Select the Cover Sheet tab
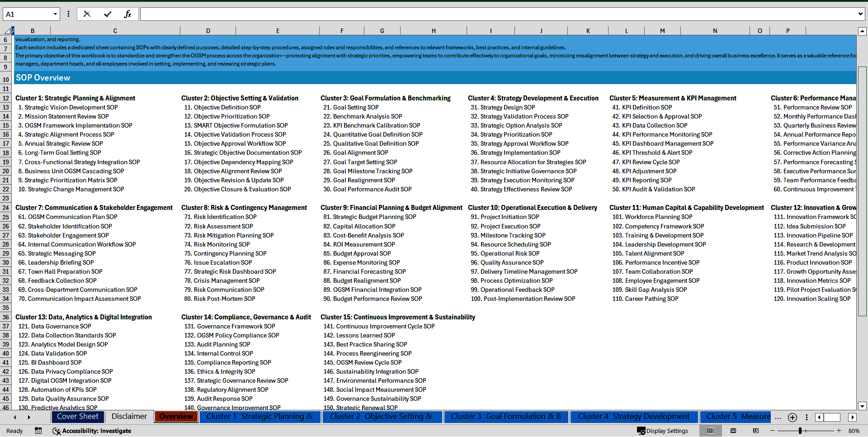The height and width of the screenshot is (437, 868). click(x=78, y=416)
